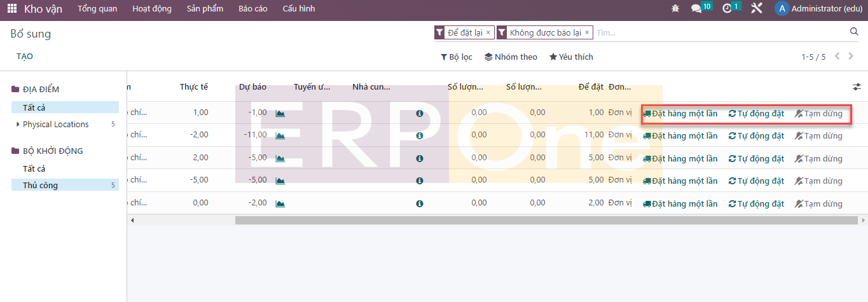Open the clock activities icon
Image resolution: width=868 pixels, height=302 pixels.
(727, 9)
